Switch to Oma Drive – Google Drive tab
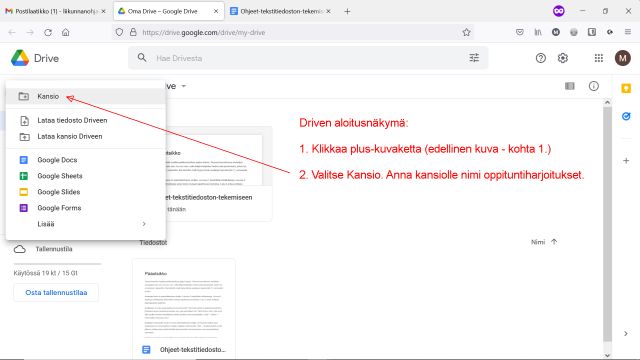 168,11
